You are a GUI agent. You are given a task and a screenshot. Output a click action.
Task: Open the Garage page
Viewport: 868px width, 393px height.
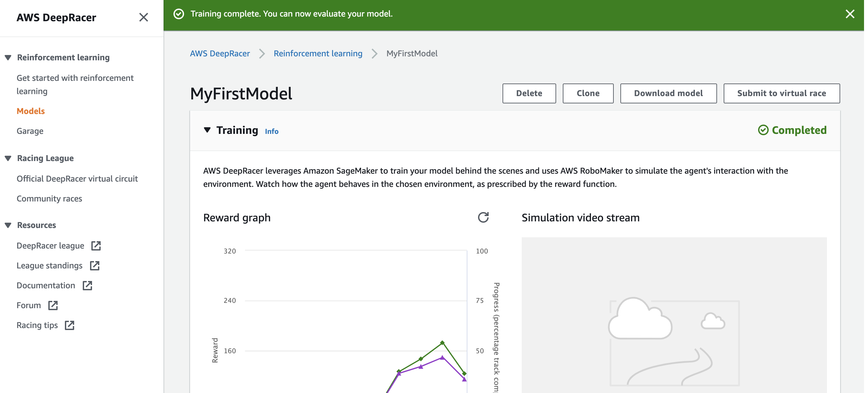point(30,131)
